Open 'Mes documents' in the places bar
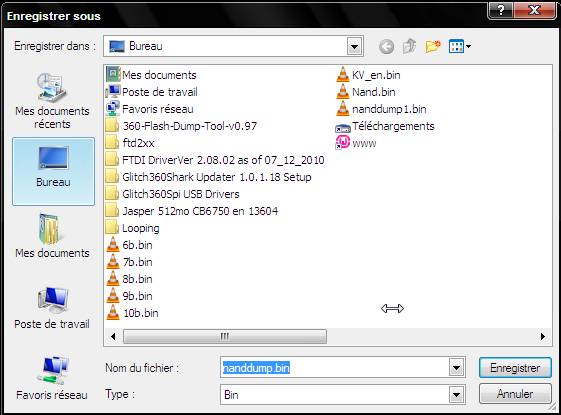 click(x=53, y=236)
